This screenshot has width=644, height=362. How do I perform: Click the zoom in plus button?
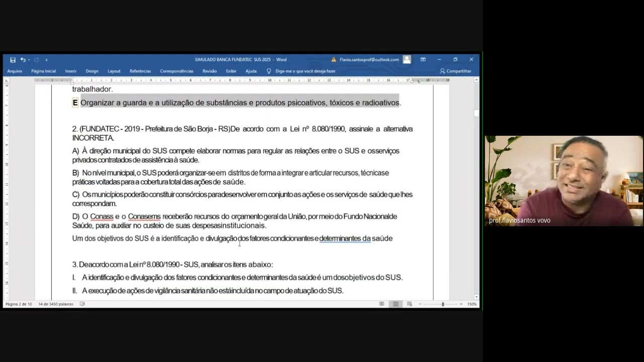click(461, 304)
